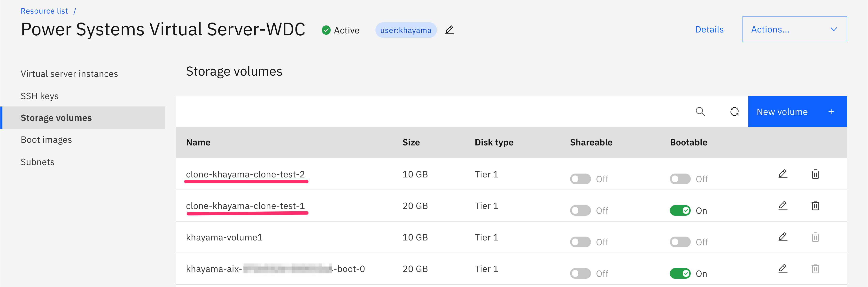The height and width of the screenshot is (287, 868).
Task: Toggle Shareable for the khayama-aix boot-0 volume
Action: pos(580,273)
